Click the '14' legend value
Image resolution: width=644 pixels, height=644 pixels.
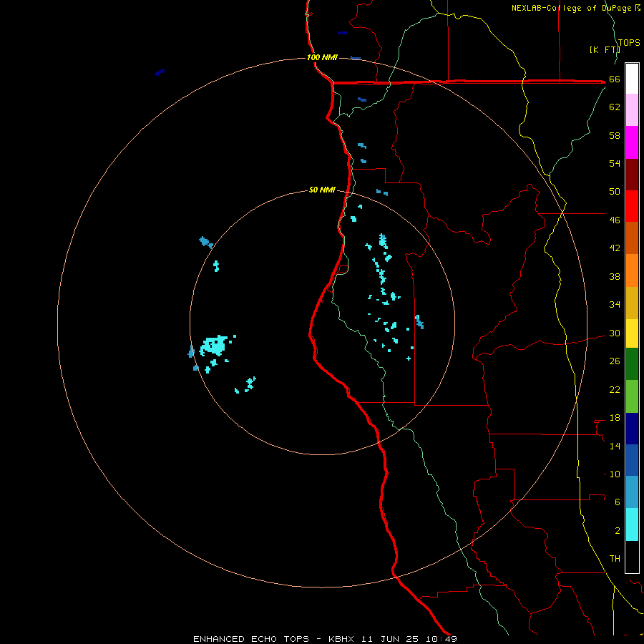pyautogui.click(x=615, y=446)
